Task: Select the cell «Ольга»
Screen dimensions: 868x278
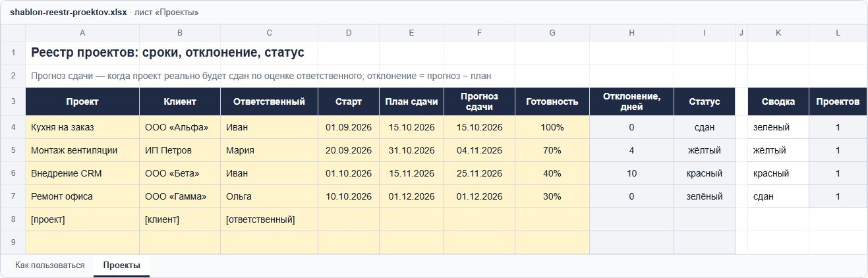Action: [x=270, y=196]
